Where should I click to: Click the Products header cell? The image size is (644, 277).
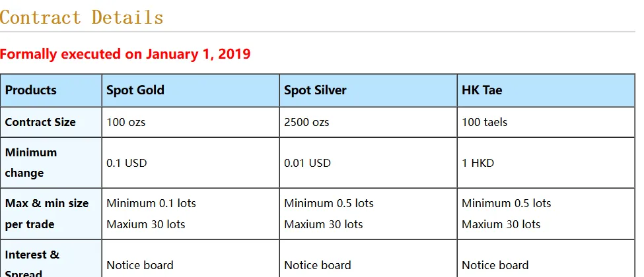[x=51, y=90]
